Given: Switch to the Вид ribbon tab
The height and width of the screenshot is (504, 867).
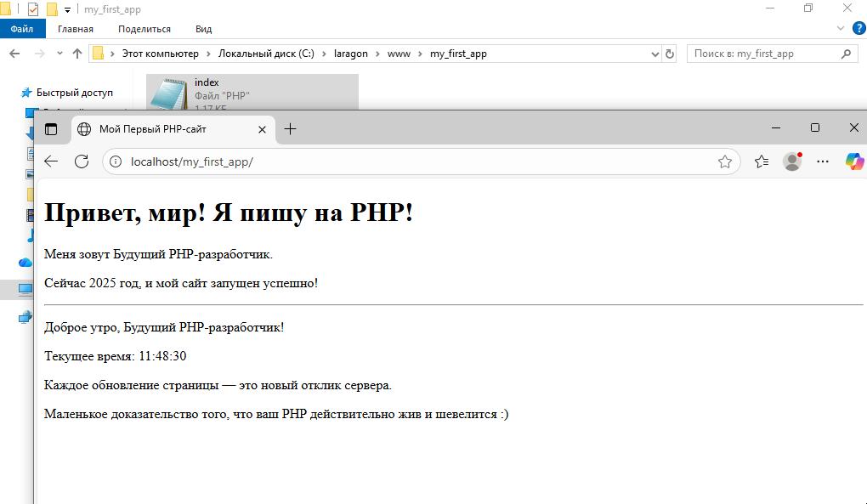Looking at the screenshot, I should pos(202,28).
